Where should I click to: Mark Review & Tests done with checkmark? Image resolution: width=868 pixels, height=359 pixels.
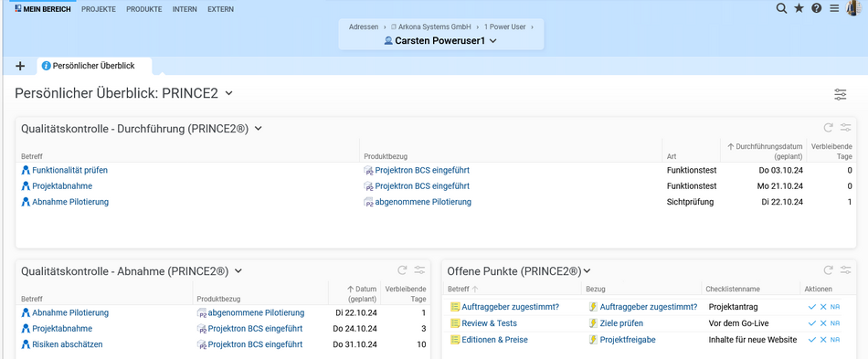click(812, 323)
